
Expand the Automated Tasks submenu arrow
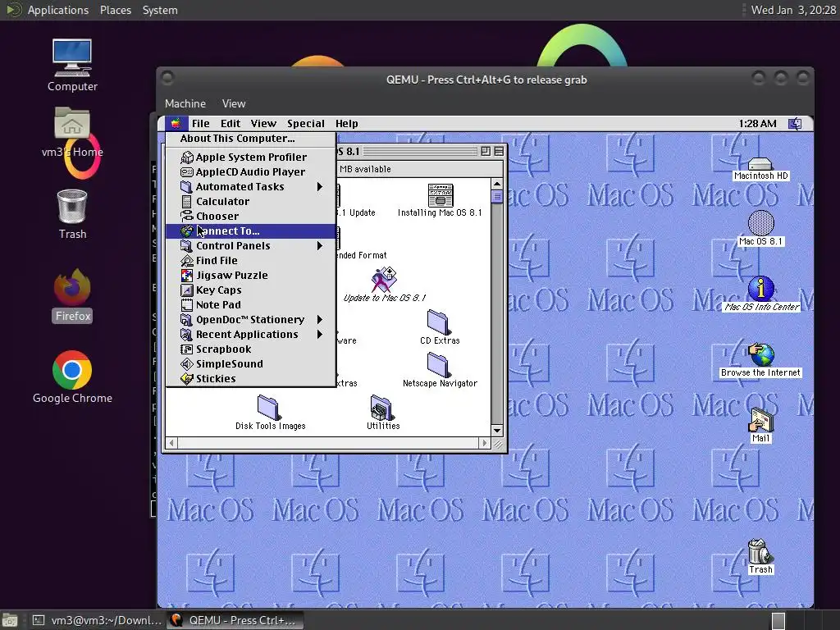click(x=320, y=186)
